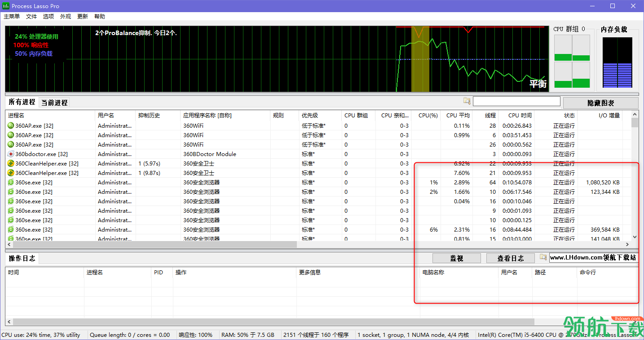Open the 更新 menu
Viewport: 644px width, 340px height.
(83, 16)
